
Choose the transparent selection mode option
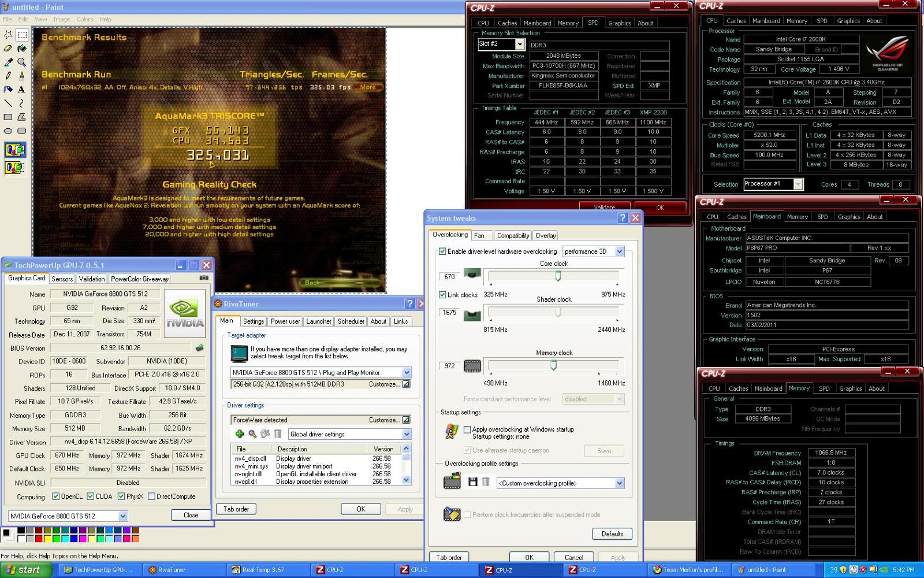(14, 168)
